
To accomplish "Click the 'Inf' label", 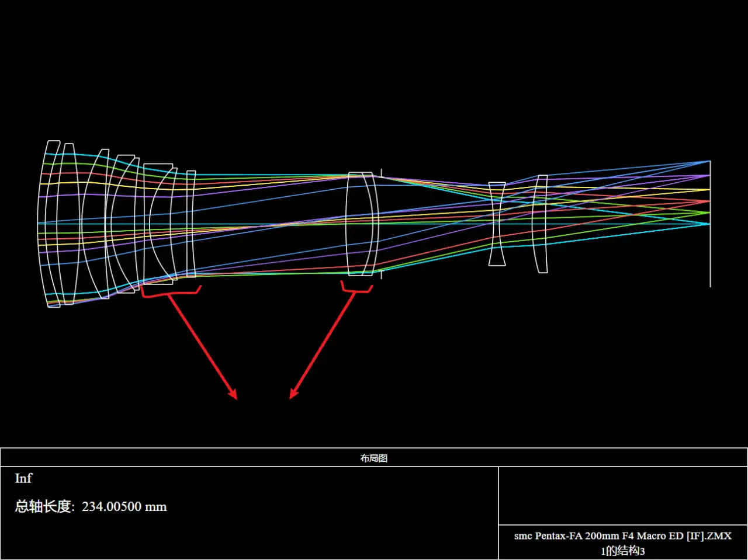I will point(23,478).
